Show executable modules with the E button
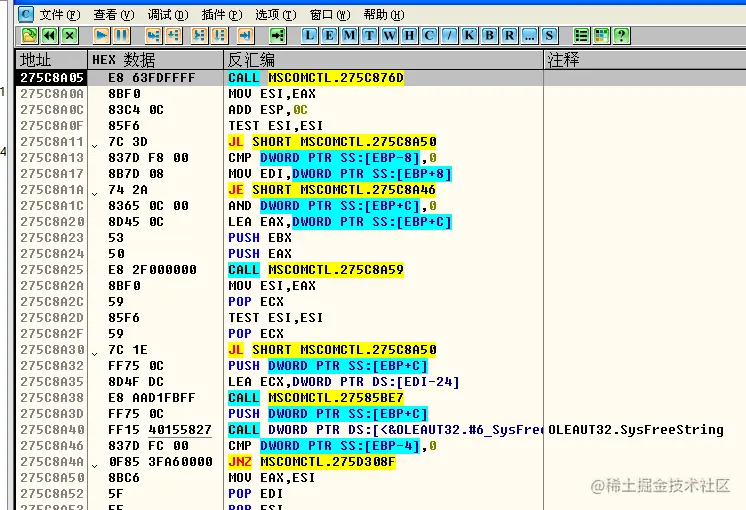Viewport: 746px width, 510px height. pos(329,36)
